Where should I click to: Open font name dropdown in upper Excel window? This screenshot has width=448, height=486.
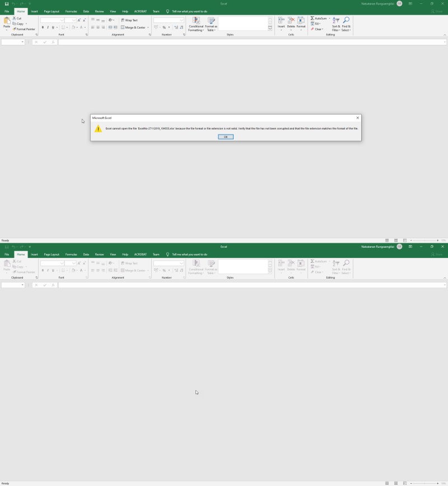(62, 20)
